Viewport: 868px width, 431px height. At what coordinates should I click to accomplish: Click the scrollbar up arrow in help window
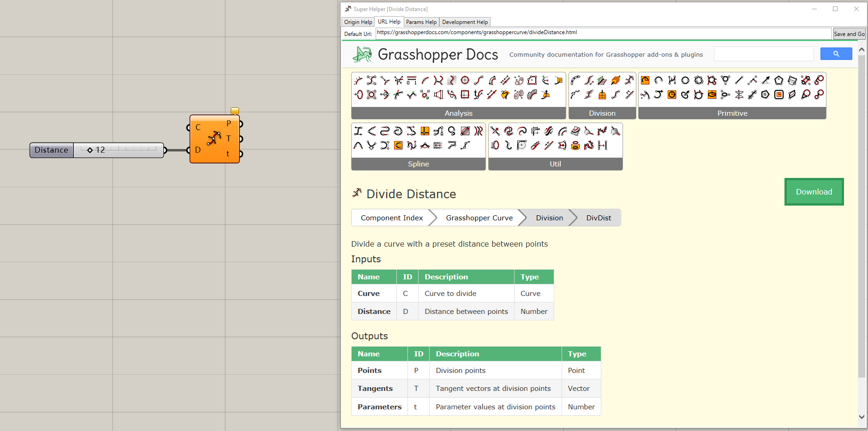(862, 49)
